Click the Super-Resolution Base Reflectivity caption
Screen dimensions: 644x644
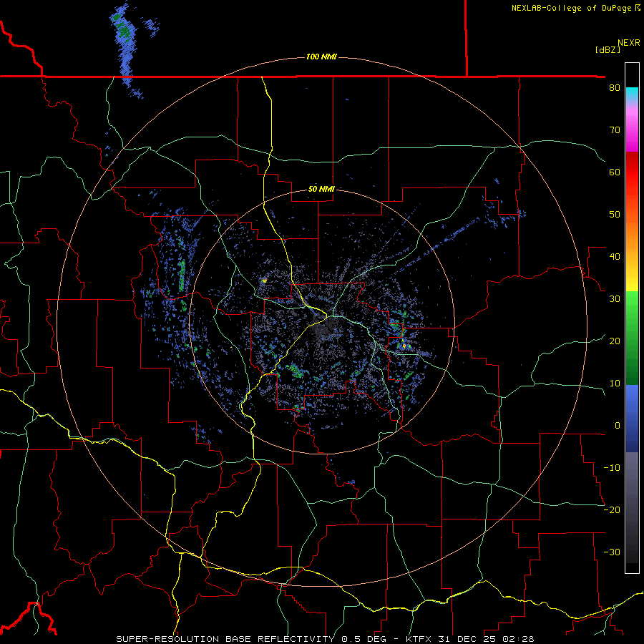click(326, 639)
